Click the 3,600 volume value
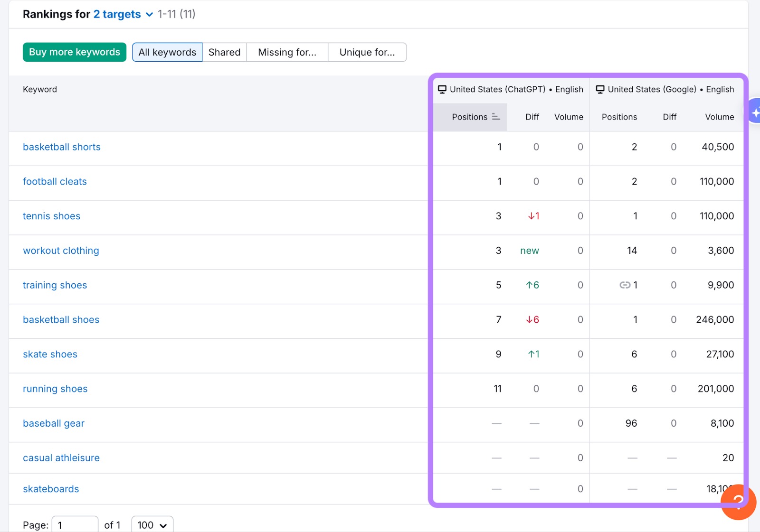The height and width of the screenshot is (532, 760). [721, 251]
